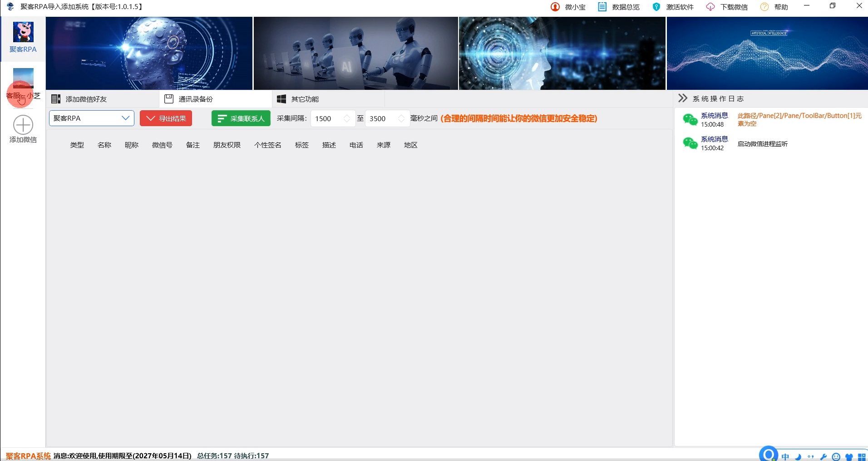Screen dimensions: 868x461
Task: Open the 聚客RPA account dropdown
Action: click(x=91, y=118)
